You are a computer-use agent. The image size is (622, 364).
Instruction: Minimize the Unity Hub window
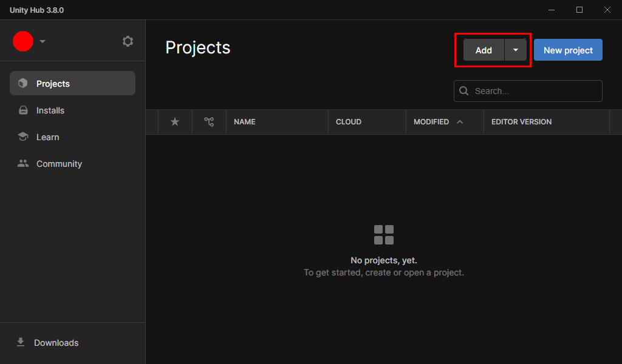coord(552,10)
